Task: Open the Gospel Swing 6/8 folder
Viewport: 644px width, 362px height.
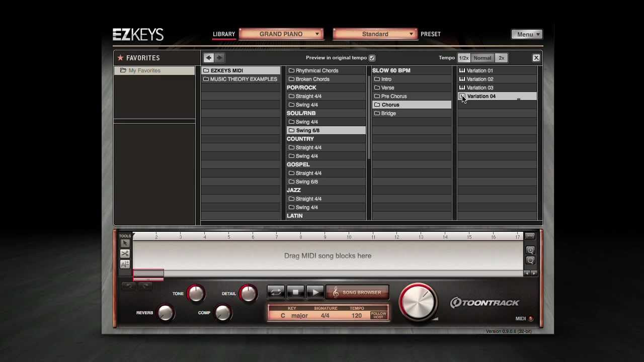Action: click(326, 182)
